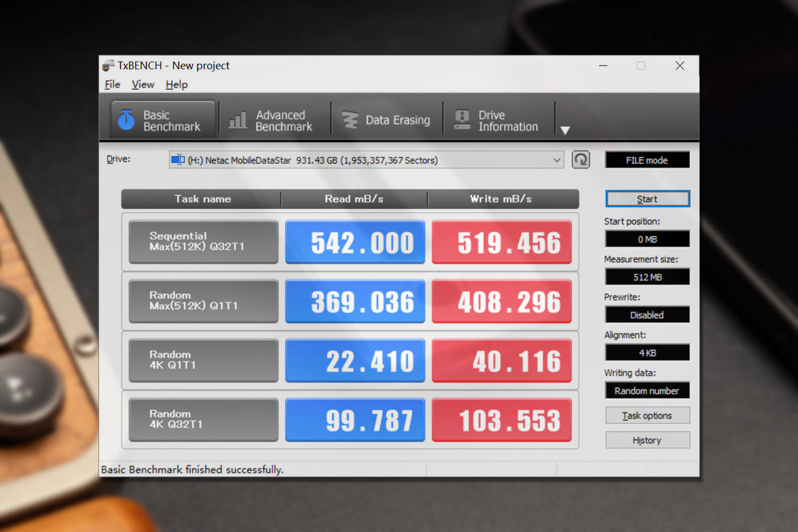Select the 103.553 write result
The image size is (798, 532).
coord(502,419)
